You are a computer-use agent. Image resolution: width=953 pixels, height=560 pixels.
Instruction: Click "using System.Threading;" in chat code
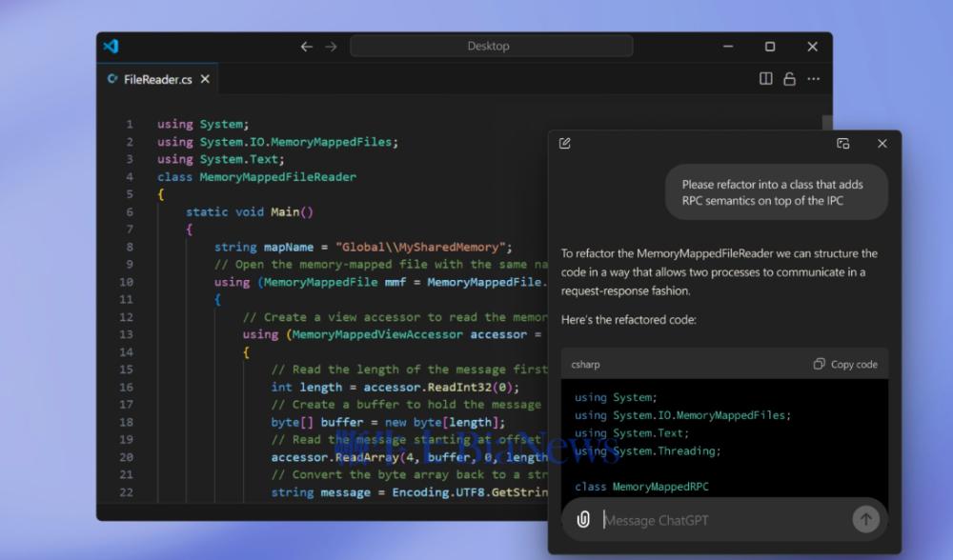[x=648, y=450]
